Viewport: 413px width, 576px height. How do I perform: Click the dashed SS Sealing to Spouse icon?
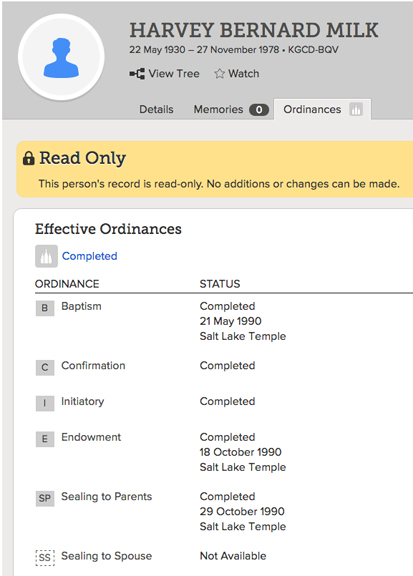click(x=45, y=558)
